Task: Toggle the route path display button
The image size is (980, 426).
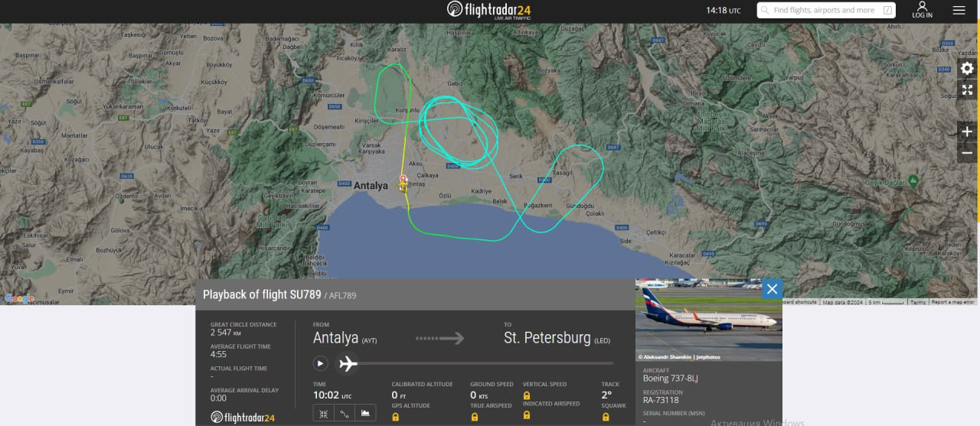Action: coord(345,413)
